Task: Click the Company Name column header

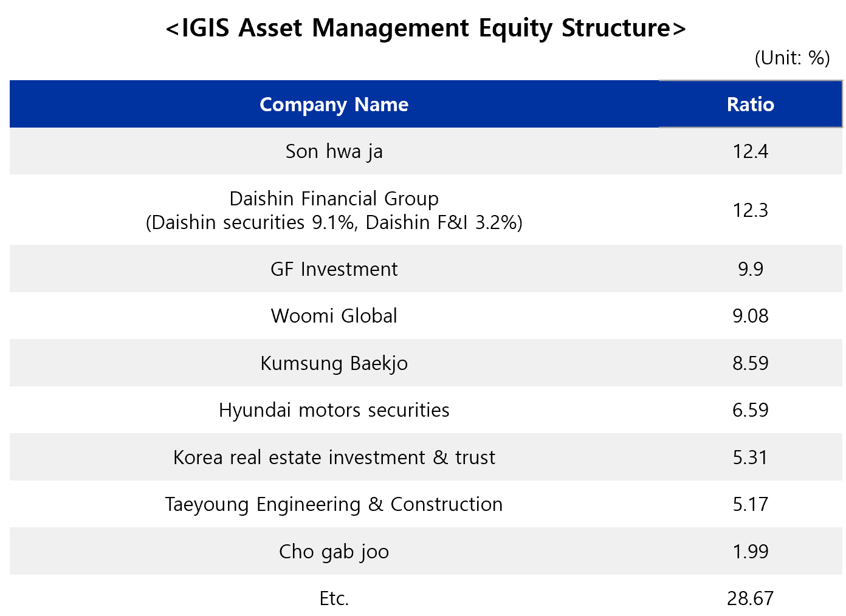Action: click(334, 104)
